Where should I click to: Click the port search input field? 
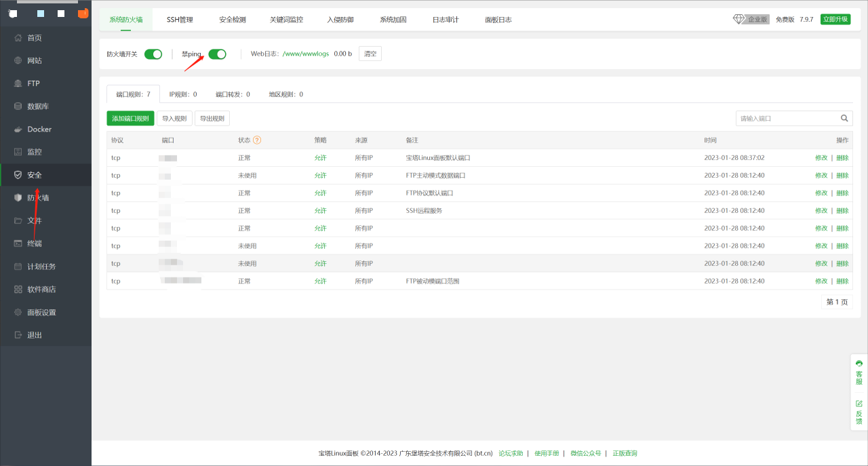(787, 118)
